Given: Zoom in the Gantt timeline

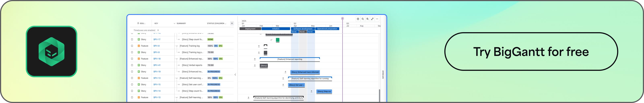Looking at the screenshot, I should click(x=367, y=19).
